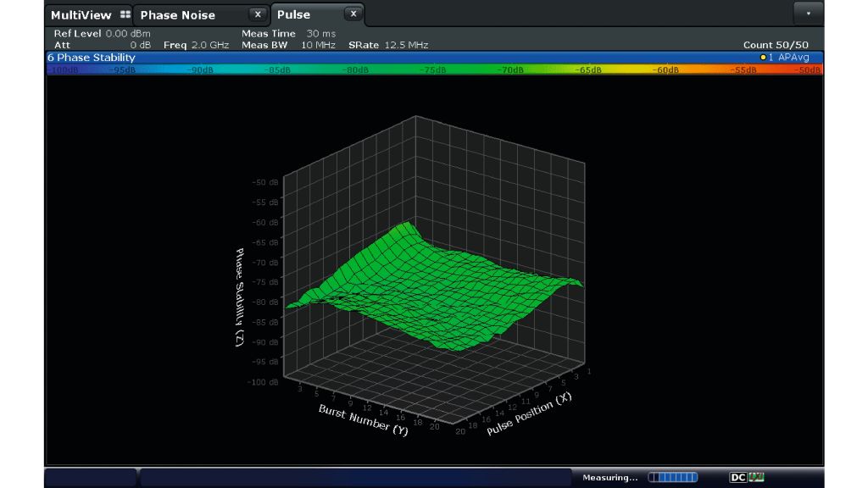Open the Meas BW 10 MHz setting

(288, 45)
